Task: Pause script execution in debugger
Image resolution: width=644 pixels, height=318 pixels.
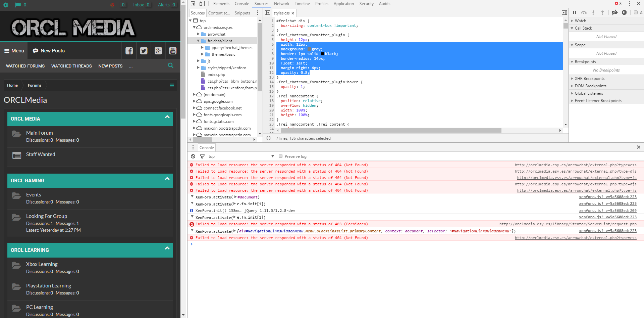Action: [575, 13]
